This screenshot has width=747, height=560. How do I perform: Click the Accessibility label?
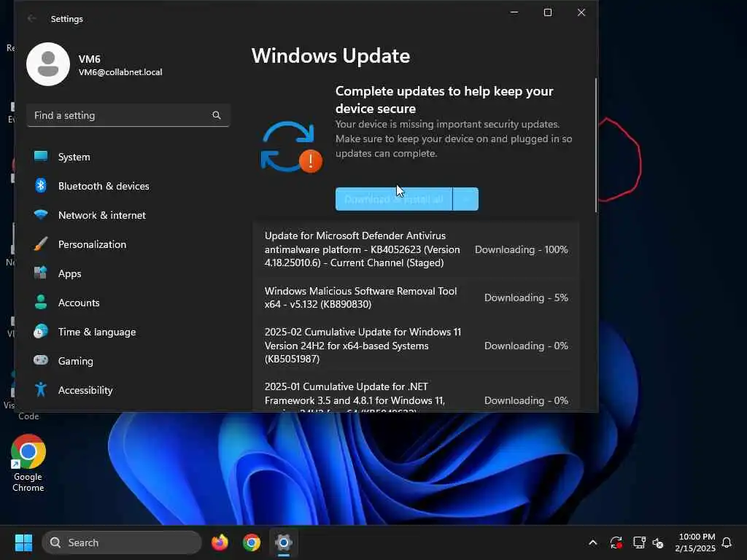tap(85, 389)
